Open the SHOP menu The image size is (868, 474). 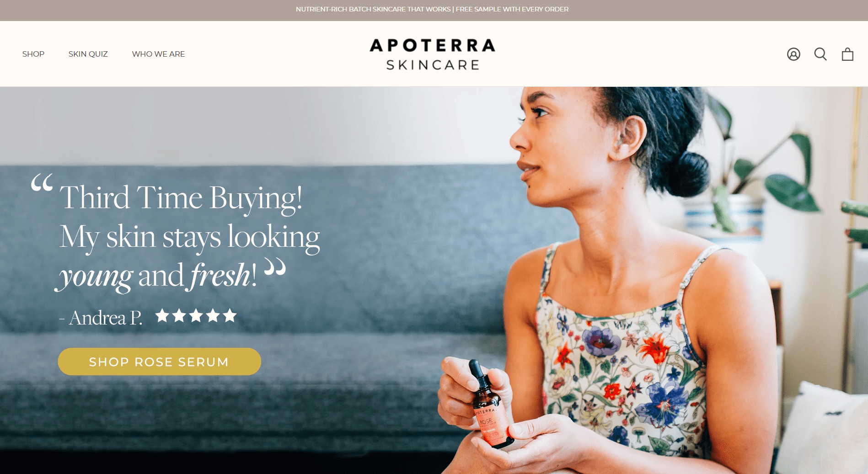point(33,54)
